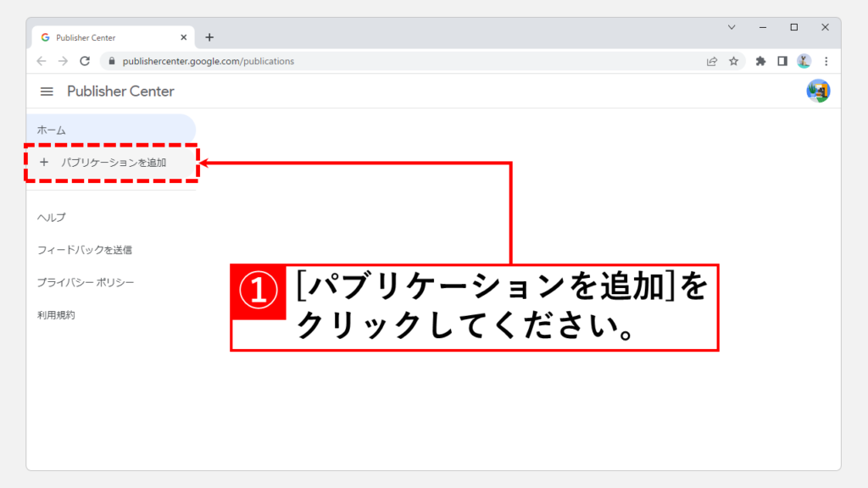Close the Publisher Center tab
This screenshot has width=868, height=488.
(x=184, y=37)
